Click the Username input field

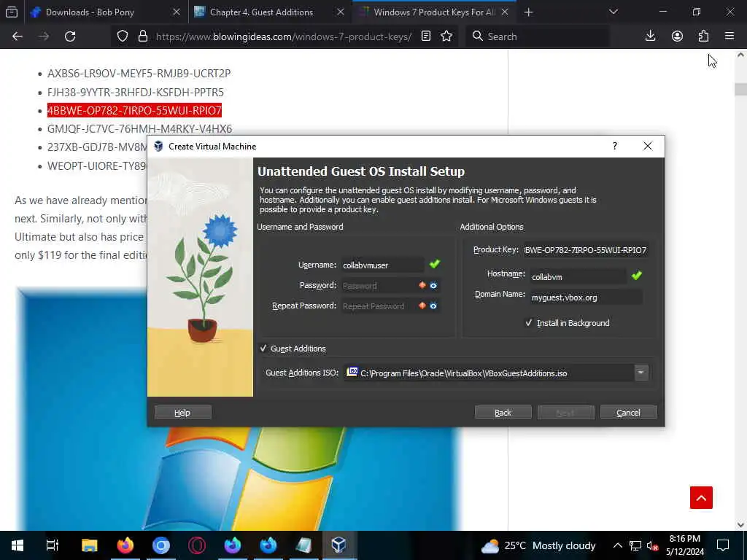pos(382,265)
